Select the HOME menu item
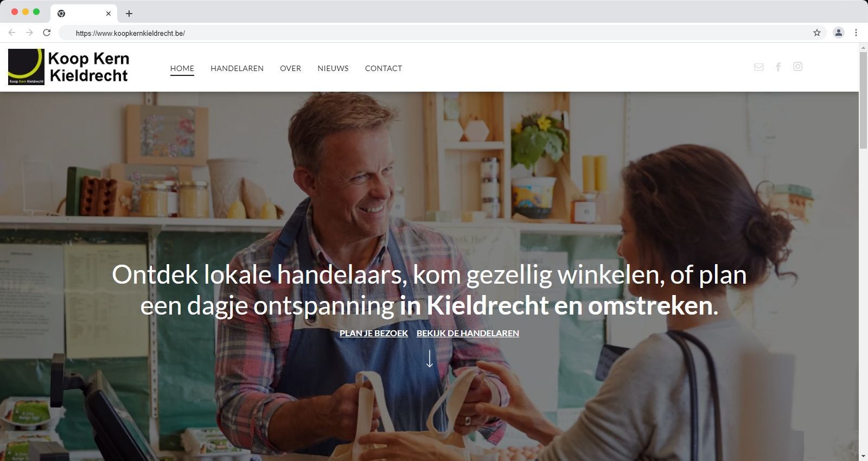 (182, 68)
